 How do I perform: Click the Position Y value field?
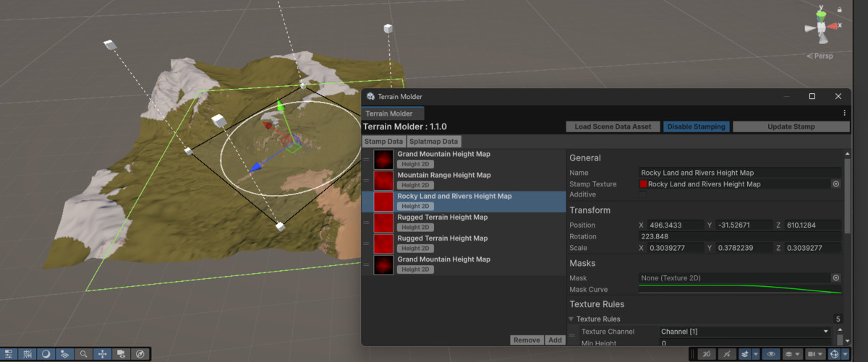[x=744, y=225]
